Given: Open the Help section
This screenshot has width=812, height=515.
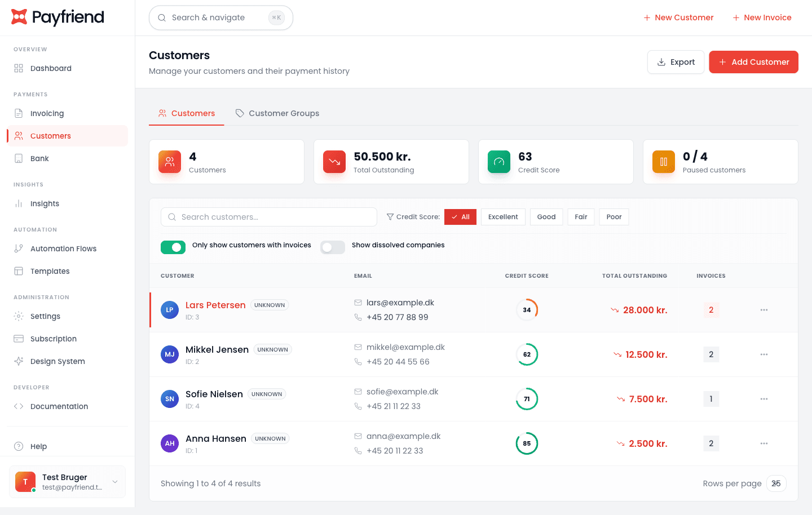Looking at the screenshot, I should coord(37,446).
